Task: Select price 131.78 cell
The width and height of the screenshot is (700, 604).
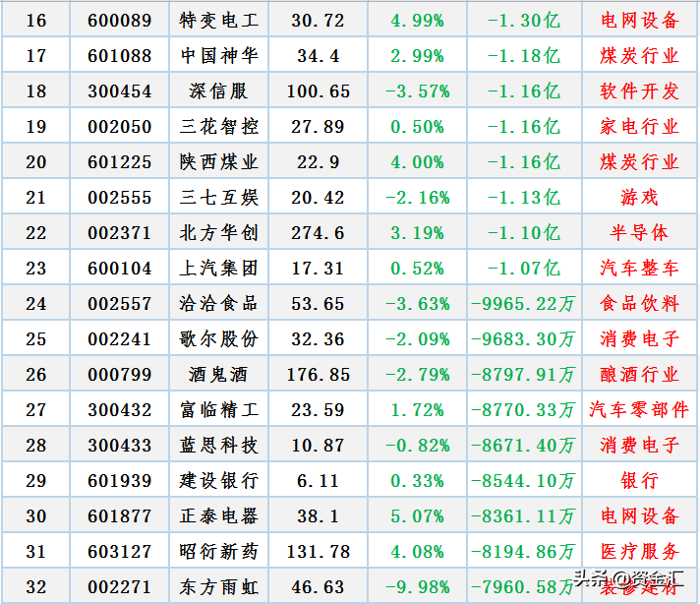Action: [318, 552]
